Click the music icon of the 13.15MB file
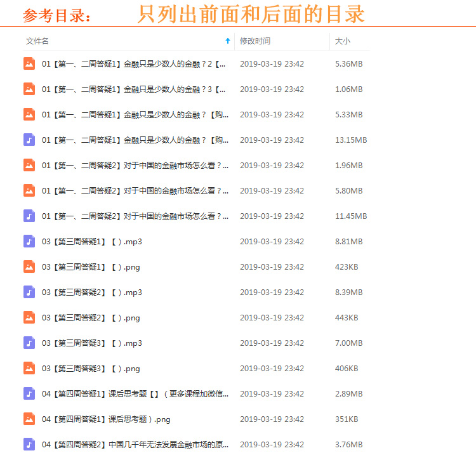This screenshot has width=476, height=460. (x=29, y=140)
